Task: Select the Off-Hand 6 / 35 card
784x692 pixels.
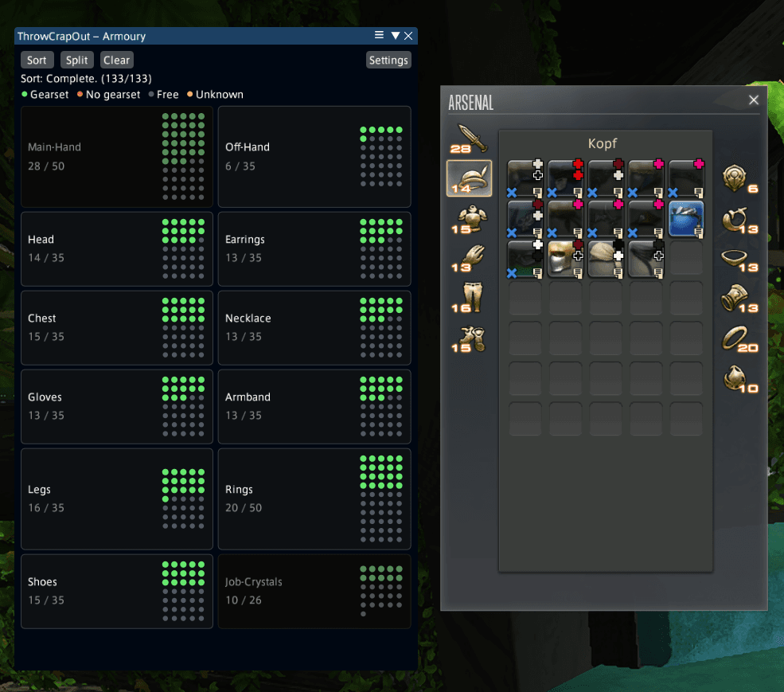Action: click(314, 157)
